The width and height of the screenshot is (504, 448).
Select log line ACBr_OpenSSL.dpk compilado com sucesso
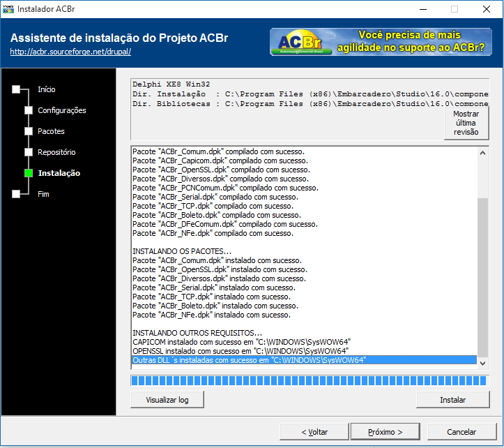click(222, 170)
